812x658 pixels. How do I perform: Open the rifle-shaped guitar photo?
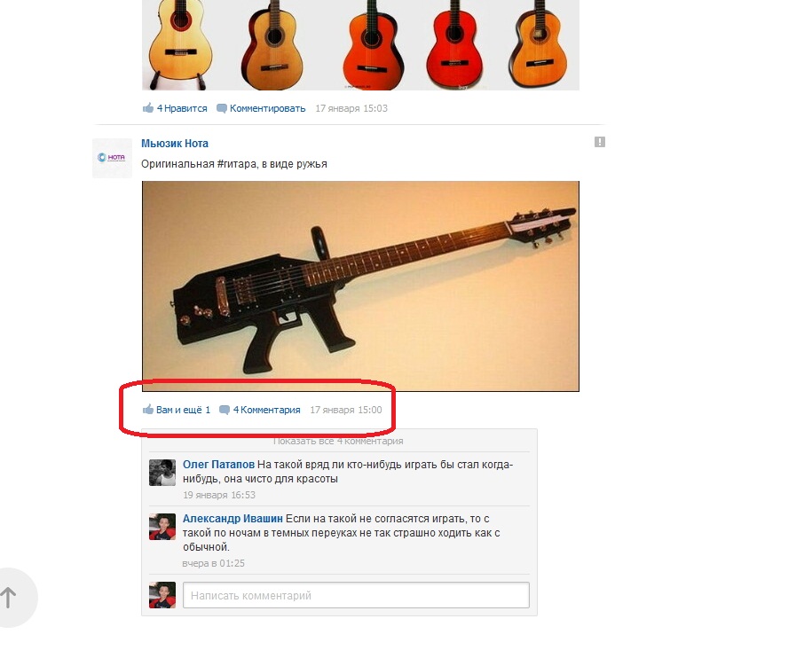[x=360, y=286]
